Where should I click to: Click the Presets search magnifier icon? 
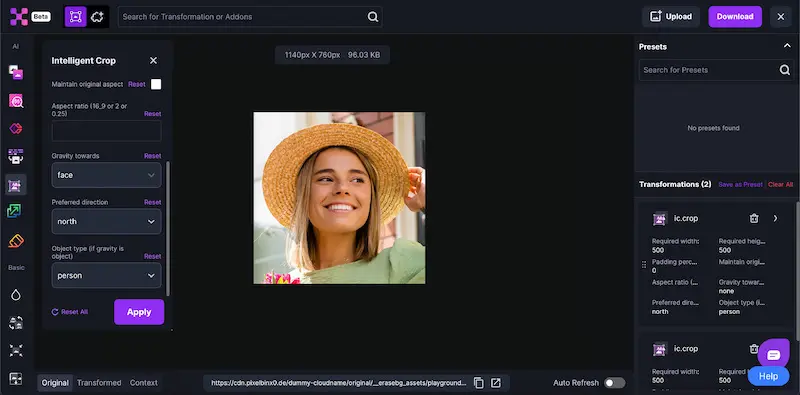coord(785,70)
